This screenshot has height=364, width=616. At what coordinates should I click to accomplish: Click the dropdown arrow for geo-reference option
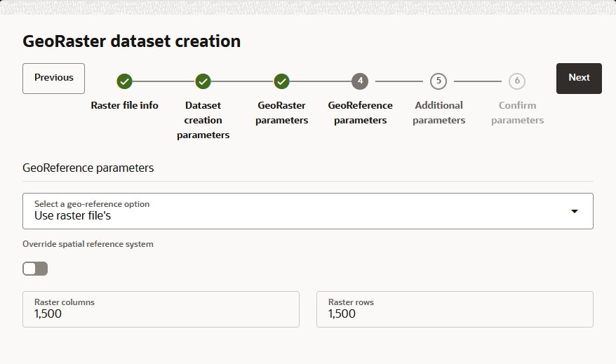coord(575,211)
